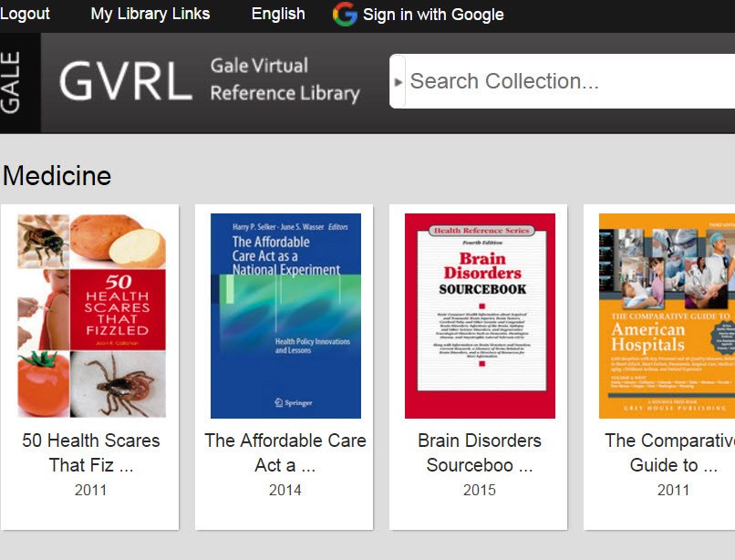Open Comparative Guide to American Hospitals cover

tap(667, 316)
